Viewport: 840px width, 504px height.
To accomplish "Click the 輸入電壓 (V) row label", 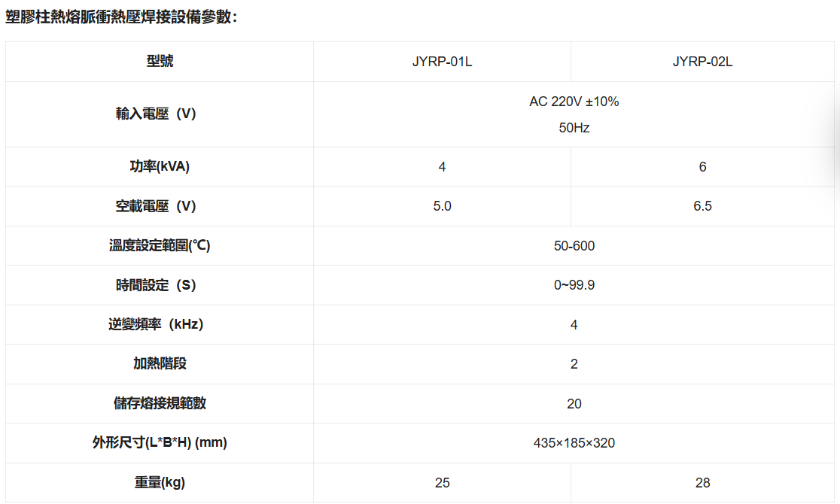I will tap(156, 114).
